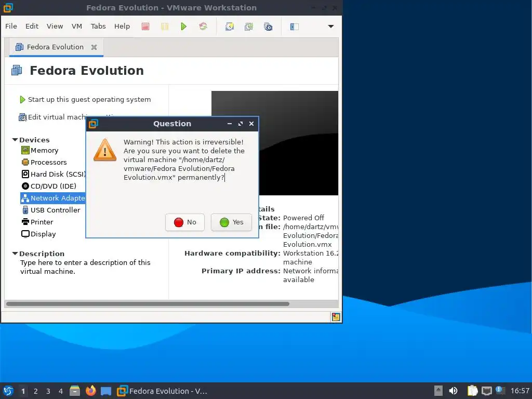Toggle the sidebar library view icon
The width and height of the screenshot is (532, 399).
(294, 26)
